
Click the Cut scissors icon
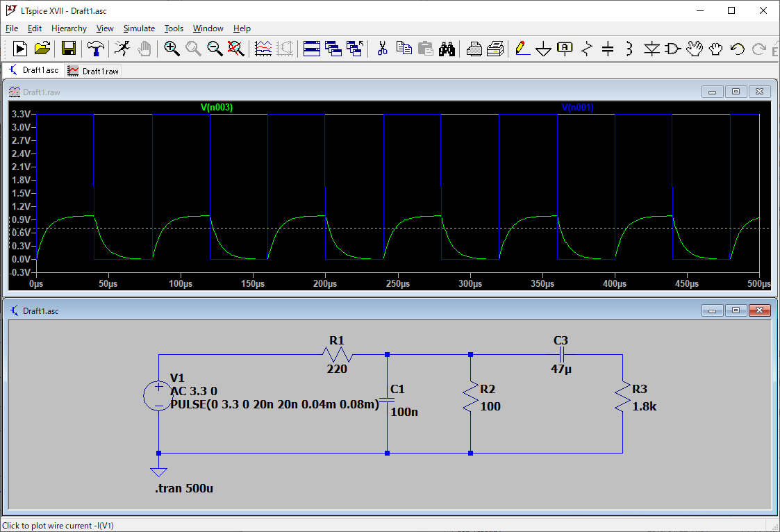(381, 49)
